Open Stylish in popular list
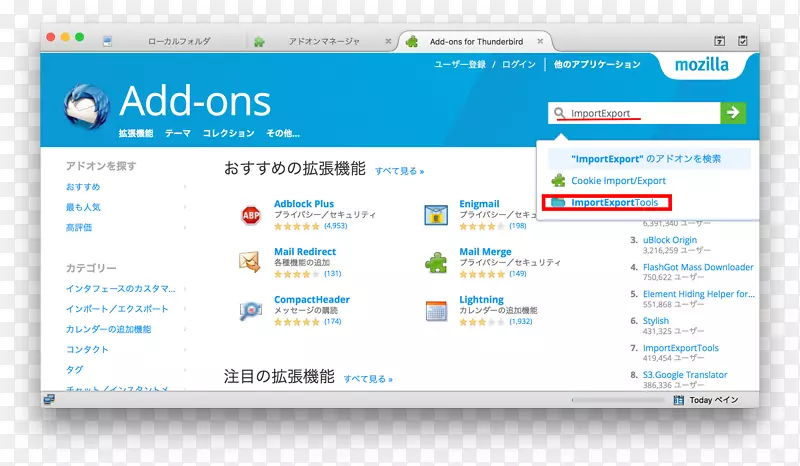The image size is (800, 466). 656,321
